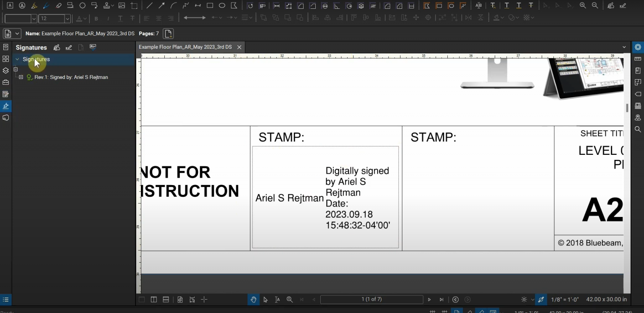
Task: Open the font size dropdown
Action: [67, 18]
